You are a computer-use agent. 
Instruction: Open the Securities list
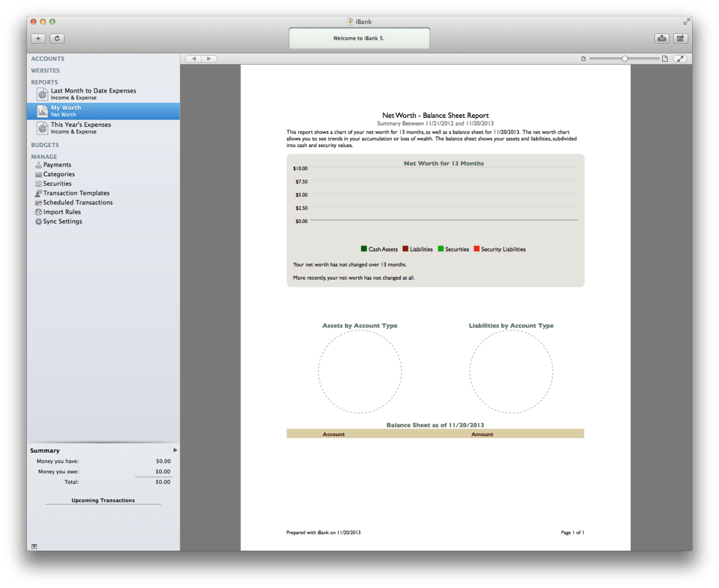tap(57, 184)
